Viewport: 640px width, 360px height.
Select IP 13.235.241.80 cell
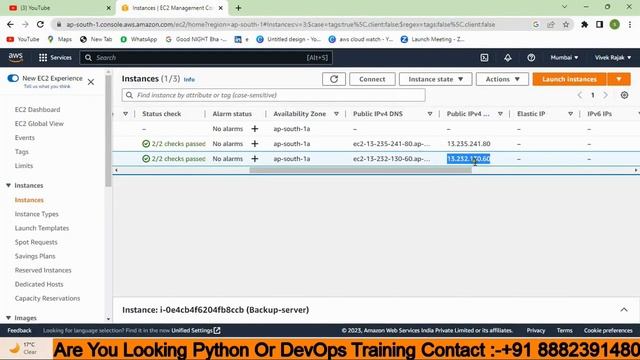coord(469,144)
